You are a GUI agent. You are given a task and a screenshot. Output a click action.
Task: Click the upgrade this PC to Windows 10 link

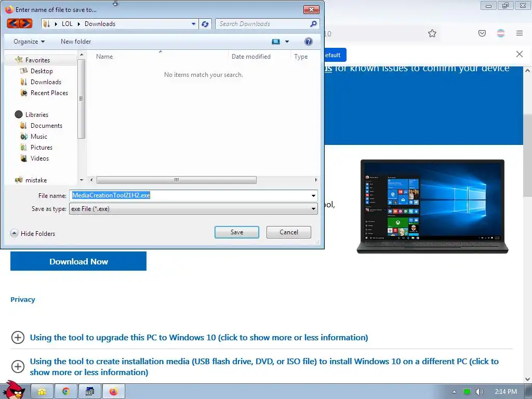[x=199, y=337]
